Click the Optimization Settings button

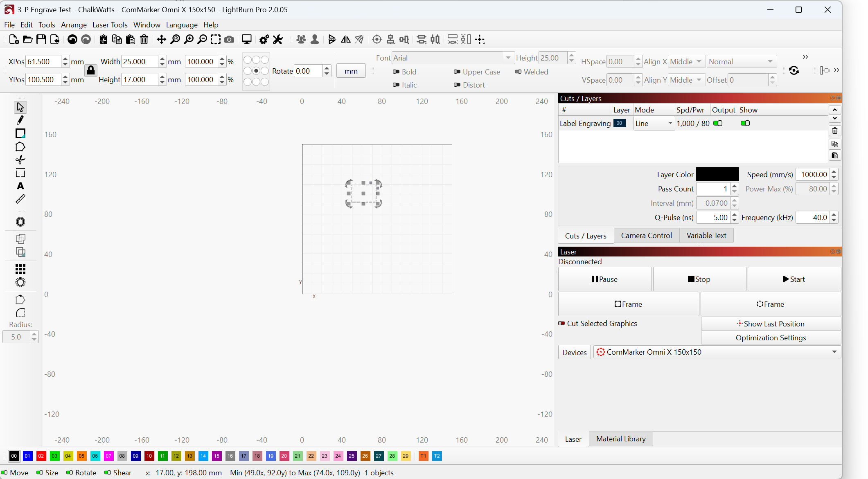[771, 338]
